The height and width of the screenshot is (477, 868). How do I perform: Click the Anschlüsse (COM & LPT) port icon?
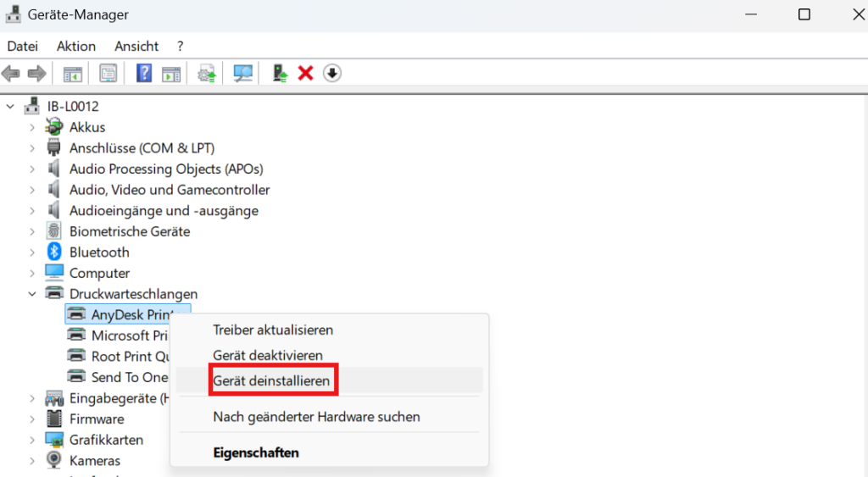(x=53, y=147)
